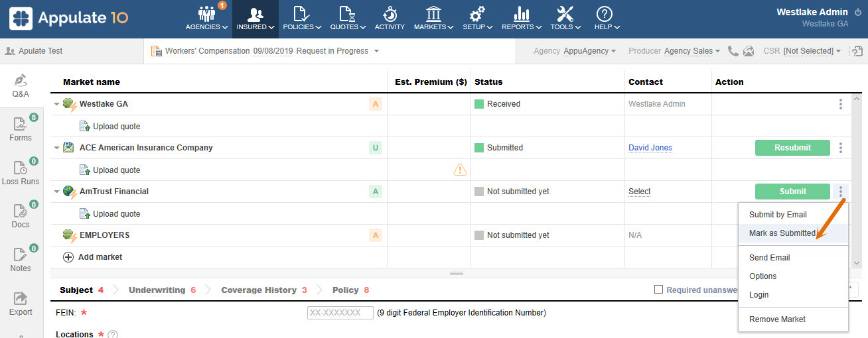Click the document icon beside CSR dropdown

tap(857, 51)
